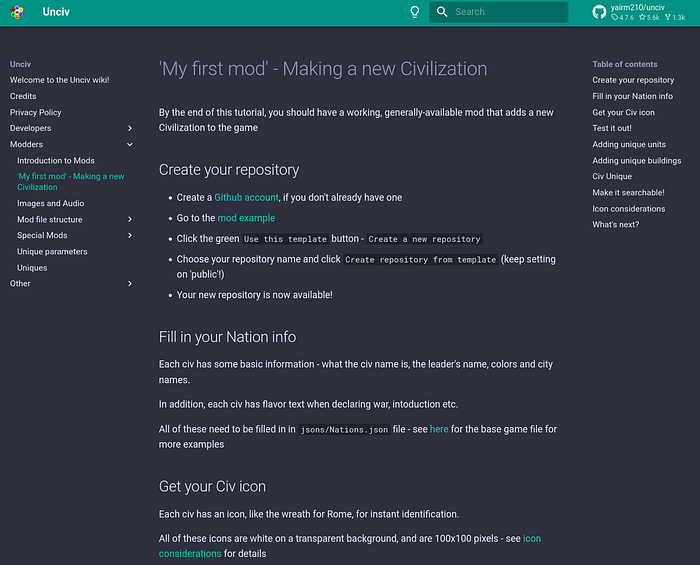Expand the Developers section chevron
The image size is (700, 565).
pyautogui.click(x=130, y=129)
